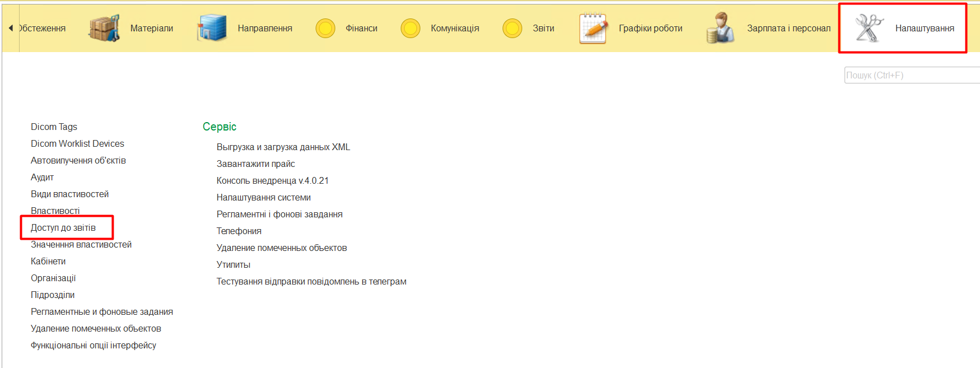
Task: Open Налаштування системи in Сервіс
Action: [x=264, y=197]
